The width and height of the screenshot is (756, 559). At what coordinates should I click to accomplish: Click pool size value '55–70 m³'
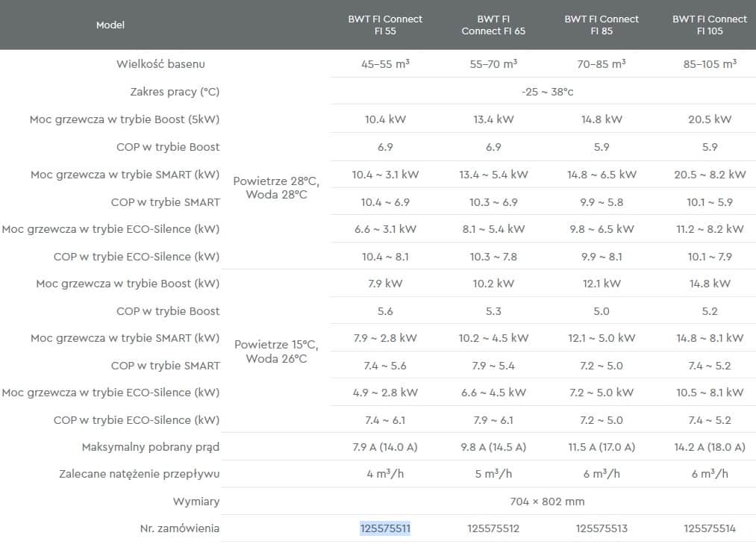(x=493, y=63)
